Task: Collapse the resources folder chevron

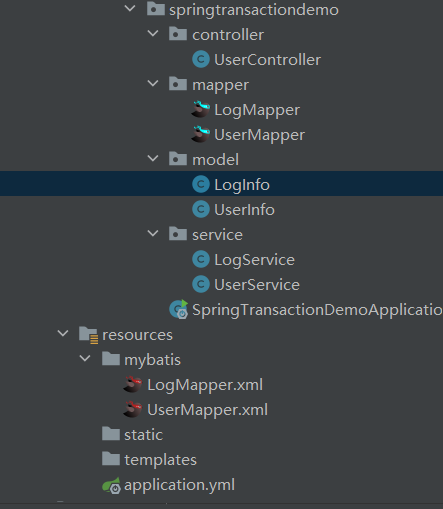Action: pyautogui.click(x=63, y=334)
